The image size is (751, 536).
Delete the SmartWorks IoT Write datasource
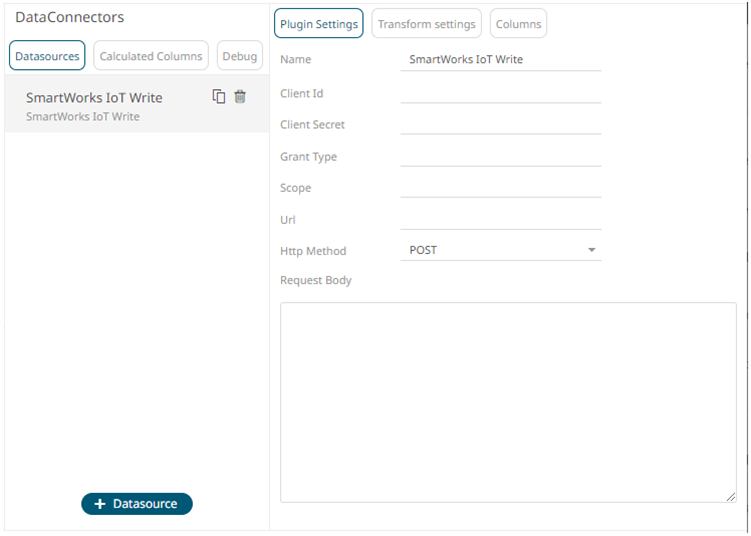point(240,97)
